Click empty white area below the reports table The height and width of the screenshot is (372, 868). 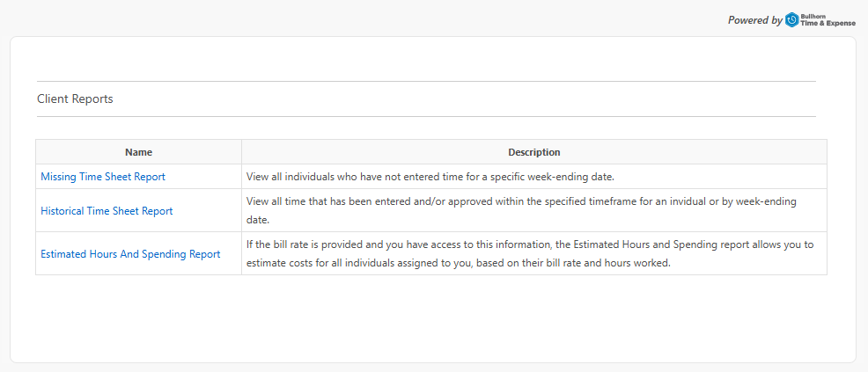click(431, 317)
